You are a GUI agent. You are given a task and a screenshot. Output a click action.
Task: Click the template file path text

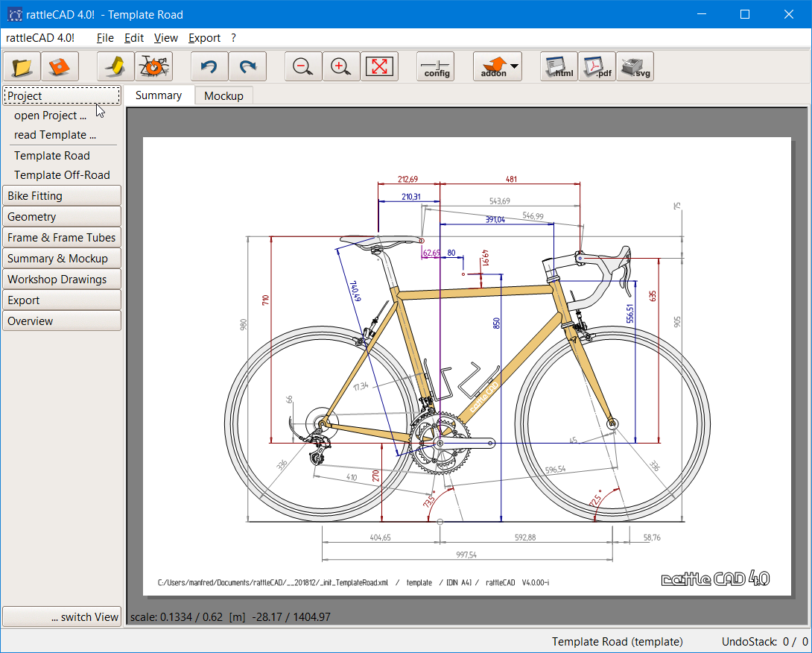point(273,582)
